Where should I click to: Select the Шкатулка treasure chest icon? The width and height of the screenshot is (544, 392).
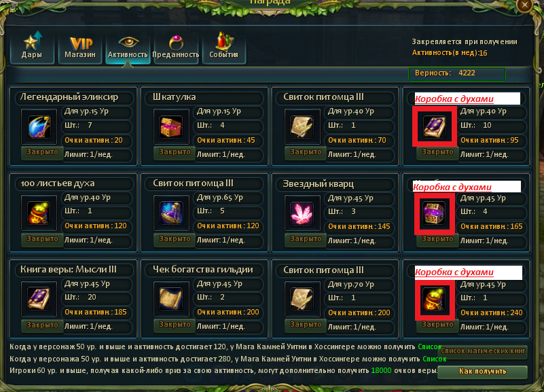point(171,126)
